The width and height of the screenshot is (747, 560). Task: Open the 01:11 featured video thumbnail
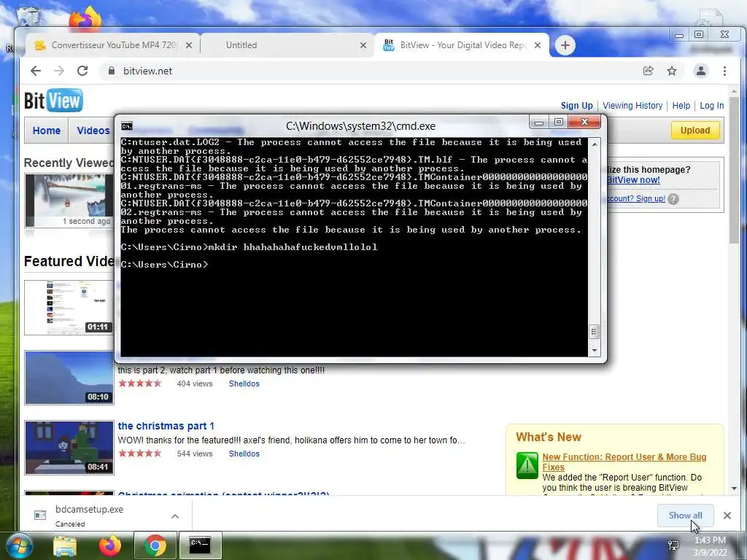point(69,308)
